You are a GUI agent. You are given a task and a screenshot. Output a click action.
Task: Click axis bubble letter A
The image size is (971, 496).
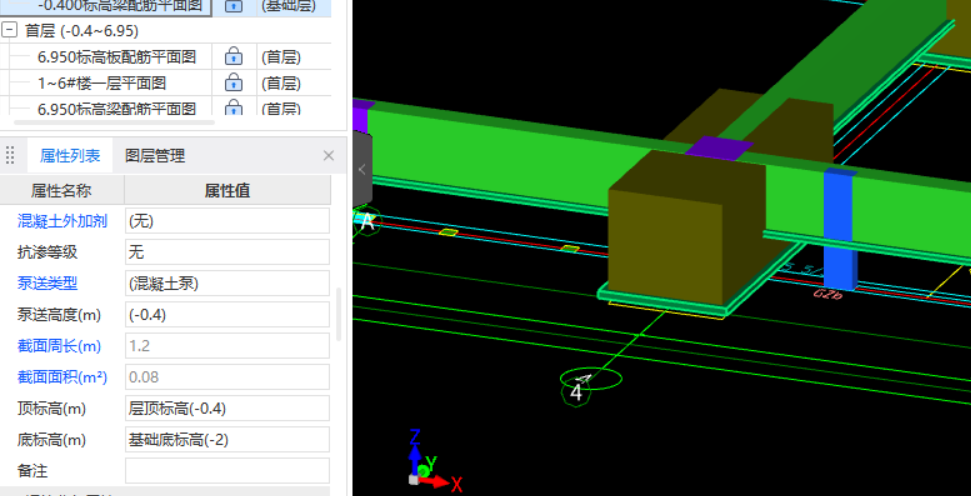click(x=367, y=222)
